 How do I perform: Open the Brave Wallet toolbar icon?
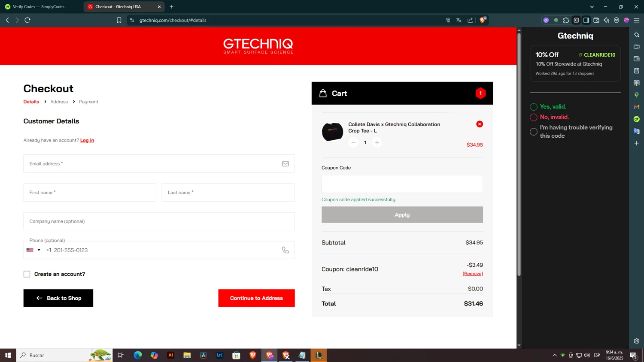(596, 20)
